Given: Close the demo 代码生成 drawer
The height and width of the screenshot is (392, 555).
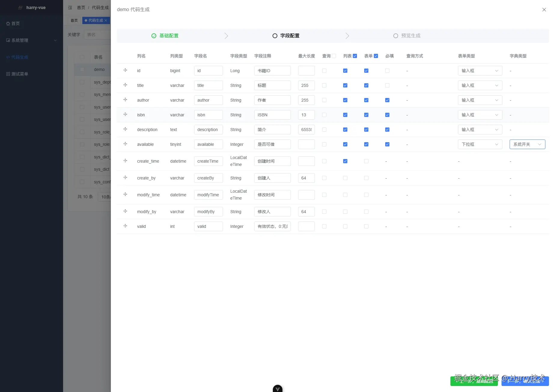Looking at the screenshot, I should tap(544, 10).
